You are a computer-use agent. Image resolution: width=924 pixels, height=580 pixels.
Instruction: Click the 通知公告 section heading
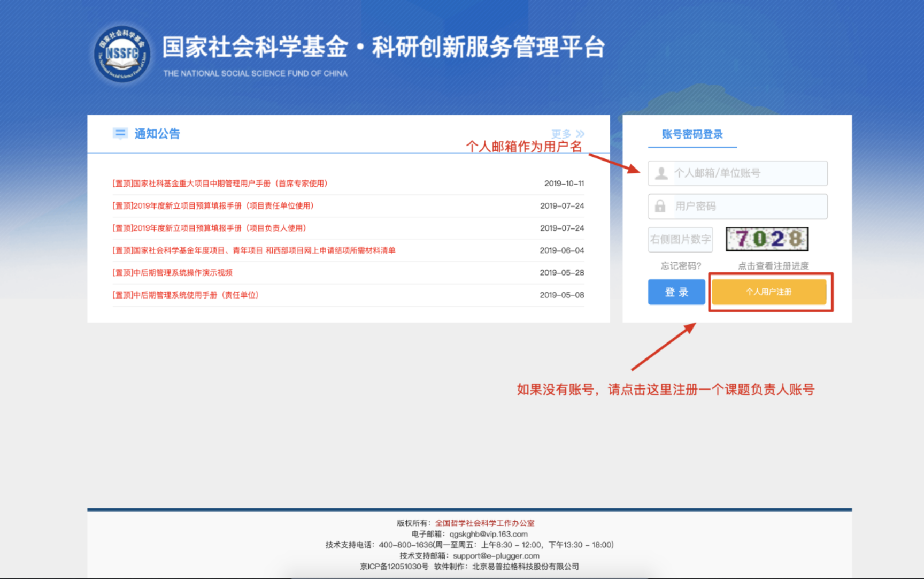click(x=157, y=134)
